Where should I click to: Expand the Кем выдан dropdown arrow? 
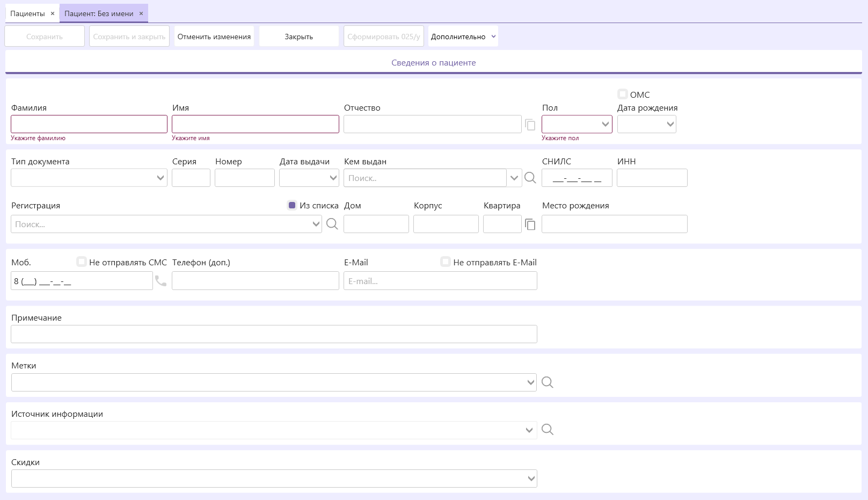(514, 178)
